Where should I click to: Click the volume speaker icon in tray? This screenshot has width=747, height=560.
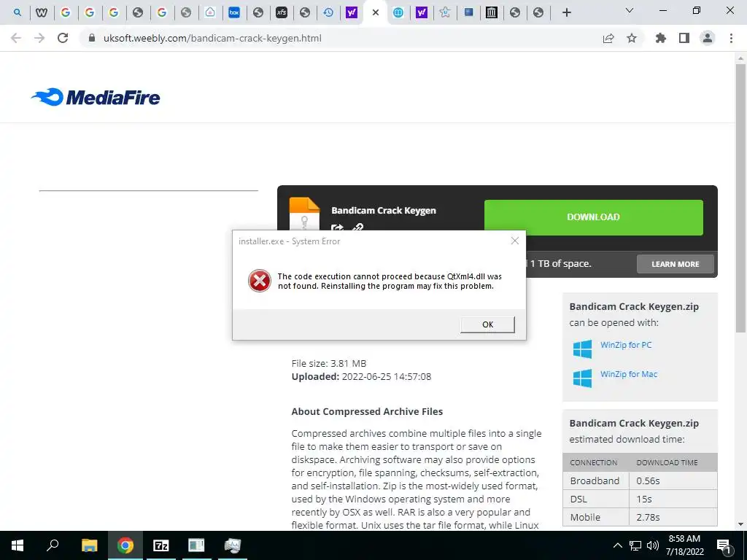(653, 545)
